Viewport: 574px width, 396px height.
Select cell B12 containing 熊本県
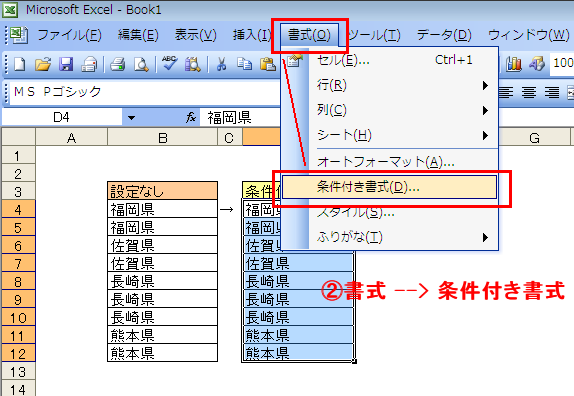tap(163, 353)
